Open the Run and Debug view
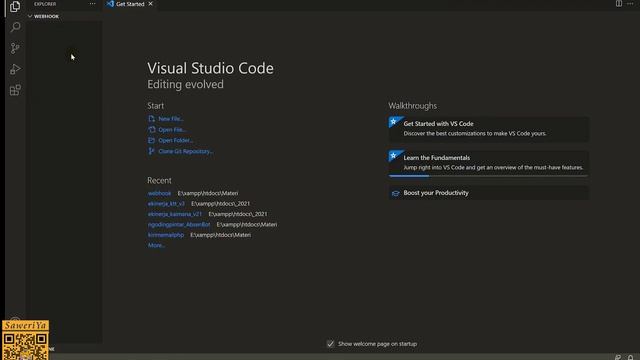Viewport: 640px width, 360px height. point(15,69)
